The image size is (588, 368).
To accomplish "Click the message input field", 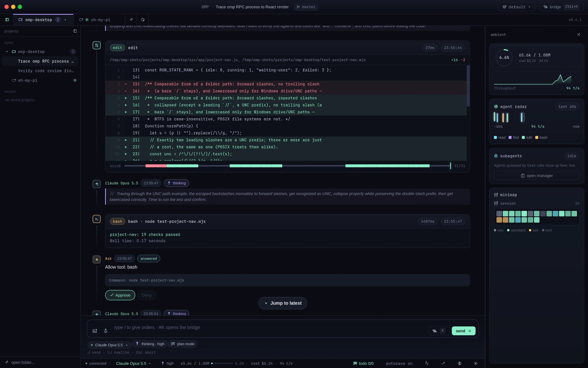I will (x=269, y=328).
